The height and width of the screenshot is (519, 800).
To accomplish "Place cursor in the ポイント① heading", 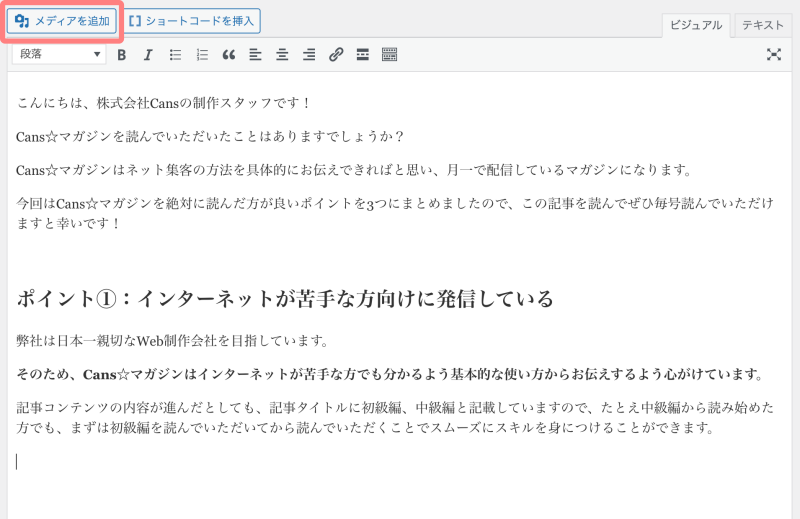I will (x=285, y=298).
